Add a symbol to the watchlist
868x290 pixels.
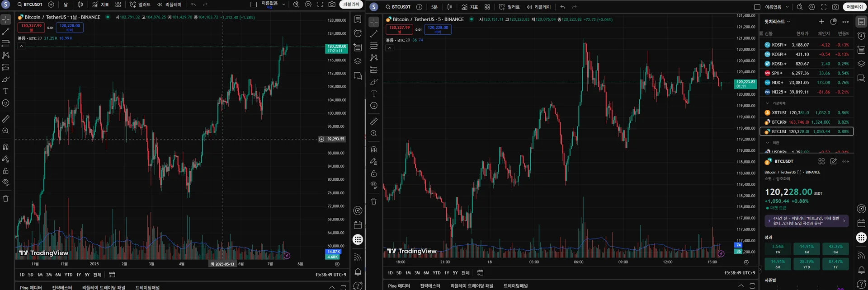821,22
